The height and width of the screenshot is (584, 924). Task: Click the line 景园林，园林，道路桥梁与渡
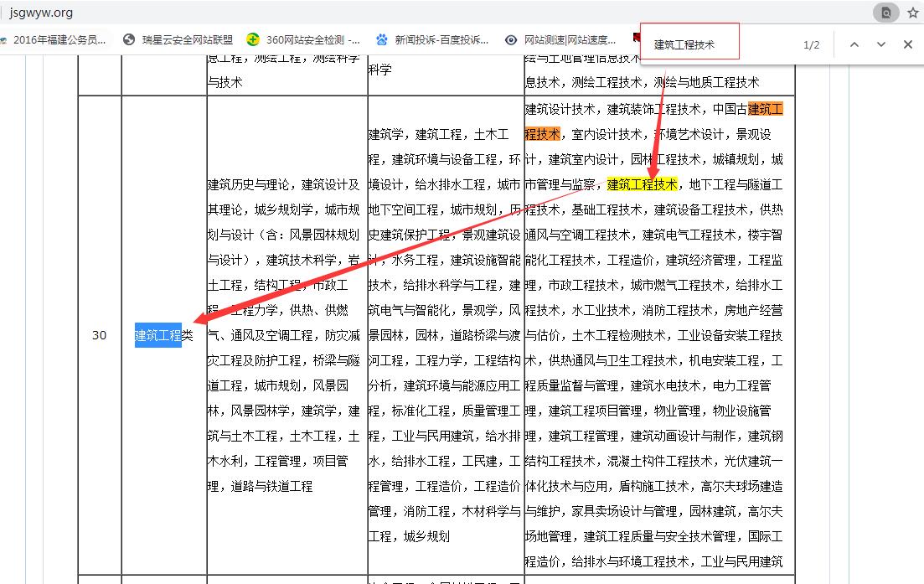[444, 335]
